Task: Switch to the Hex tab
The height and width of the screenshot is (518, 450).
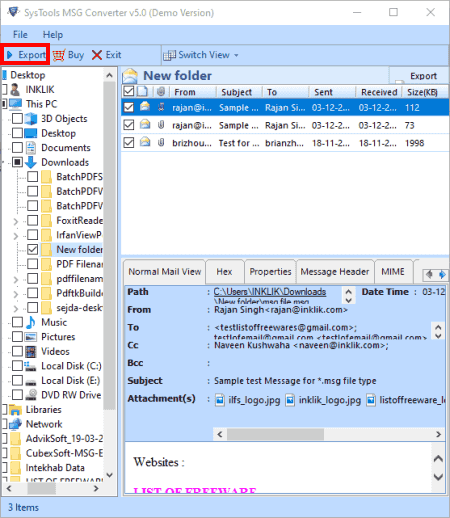Action: pyautogui.click(x=224, y=272)
